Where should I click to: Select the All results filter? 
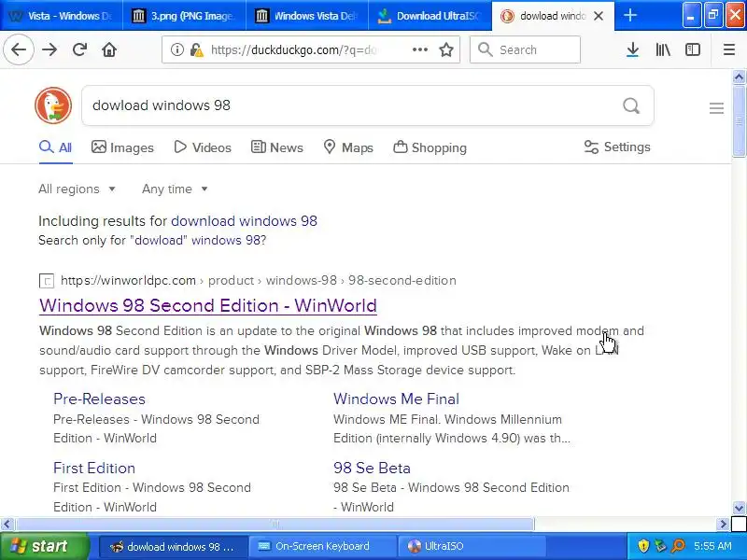[x=56, y=147]
